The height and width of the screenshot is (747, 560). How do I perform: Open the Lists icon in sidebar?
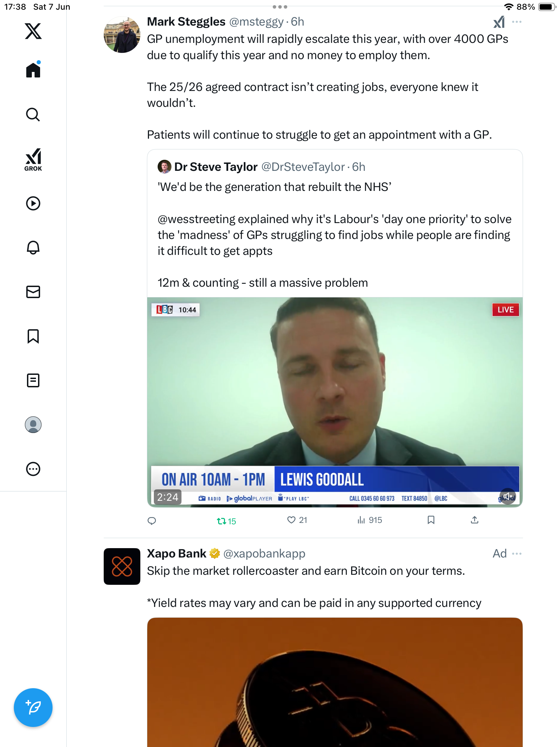(x=33, y=380)
